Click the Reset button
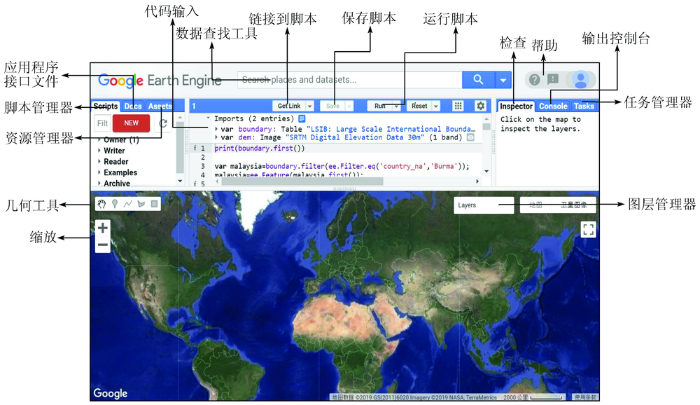This screenshot has height=405, width=700. point(419,106)
